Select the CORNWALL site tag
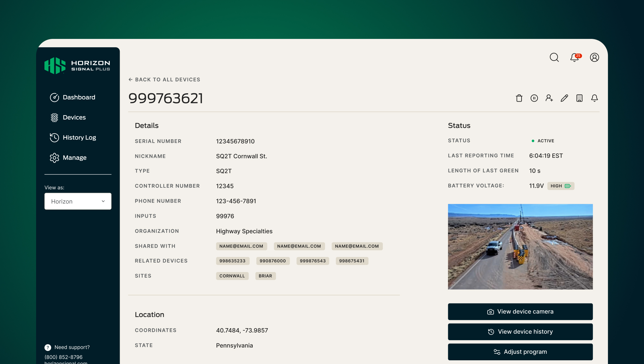The height and width of the screenshot is (364, 644). [232, 276]
